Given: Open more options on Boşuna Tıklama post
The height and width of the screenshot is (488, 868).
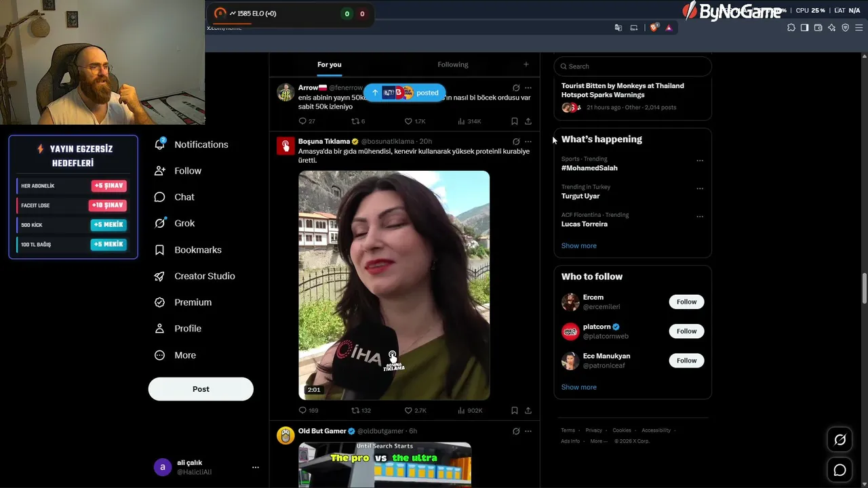Looking at the screenshot, I should tap(528, 142).
